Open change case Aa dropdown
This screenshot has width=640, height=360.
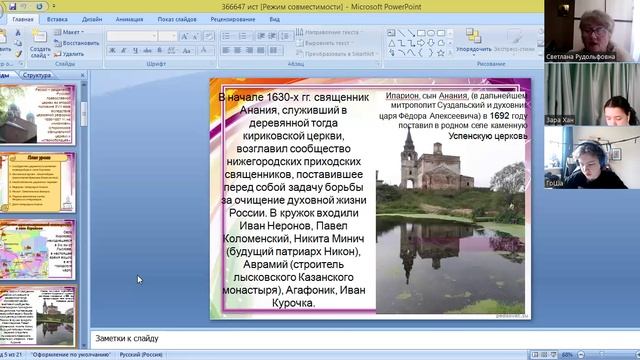(187, 50)
